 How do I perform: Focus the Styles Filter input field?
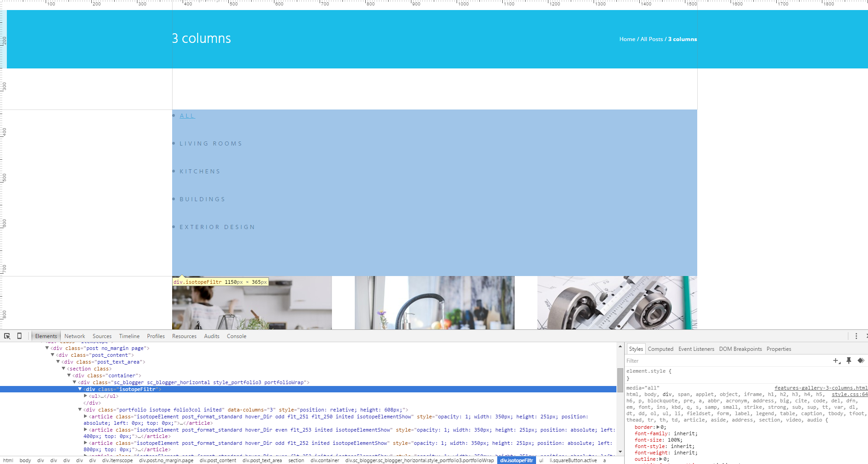(x=726, y=361)
